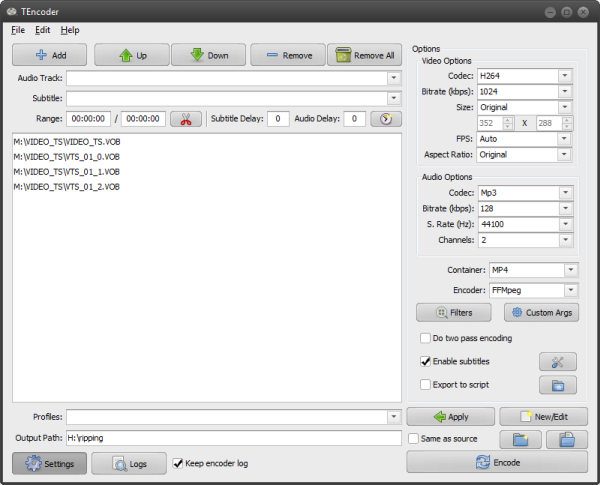The width and height of the screenshot is (600, 485).
Task: Expand the Audio Track dropdown
Action: [393, 78]
